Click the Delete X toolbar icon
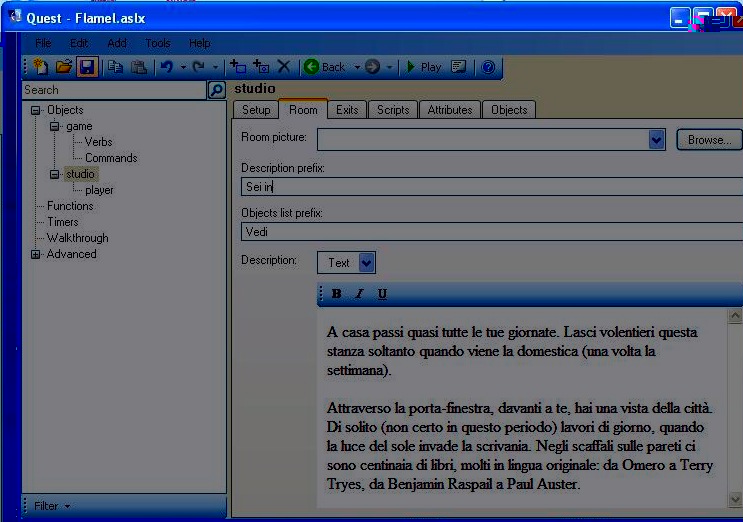The height and width of the screenshot is (522, 743). 283,67
